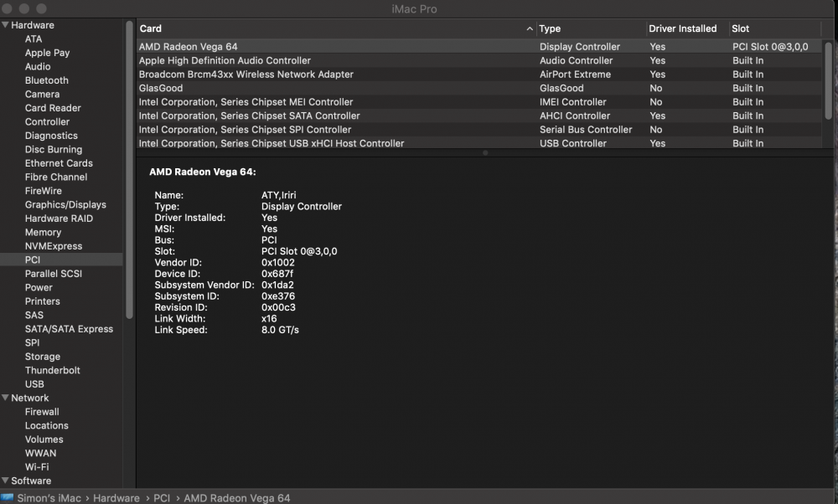Open WWAN under Network
This screenshot has width=838, height=504.
[x=40, y=453]
